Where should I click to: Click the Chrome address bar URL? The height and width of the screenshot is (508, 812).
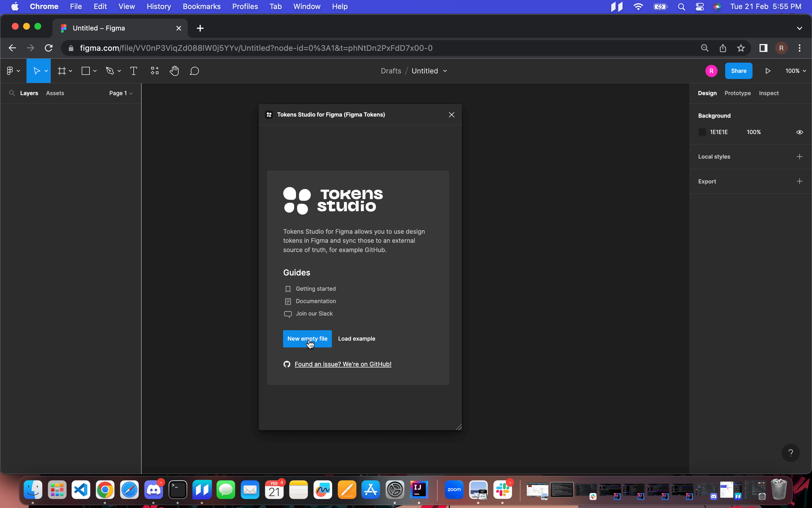pos(256,48)
